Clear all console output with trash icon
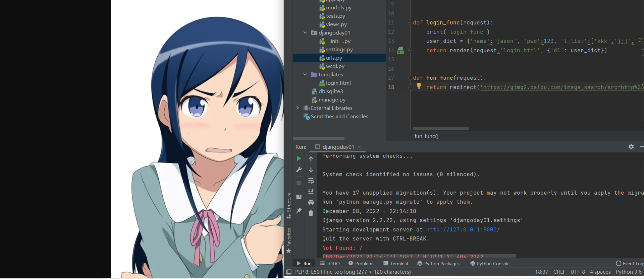Viewport: 644px width, 279px height. click(311, 213)
